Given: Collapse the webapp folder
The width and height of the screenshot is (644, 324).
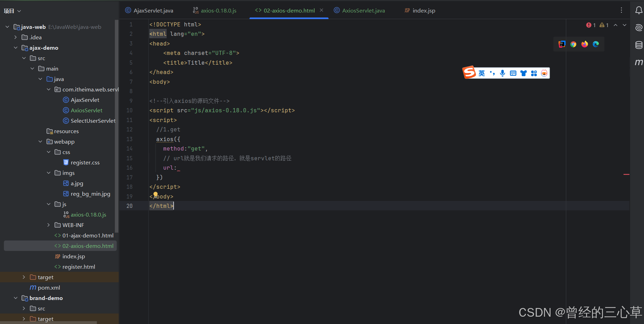Looking at the screenshot, I should pyautogui.click(x=40, y=141).
